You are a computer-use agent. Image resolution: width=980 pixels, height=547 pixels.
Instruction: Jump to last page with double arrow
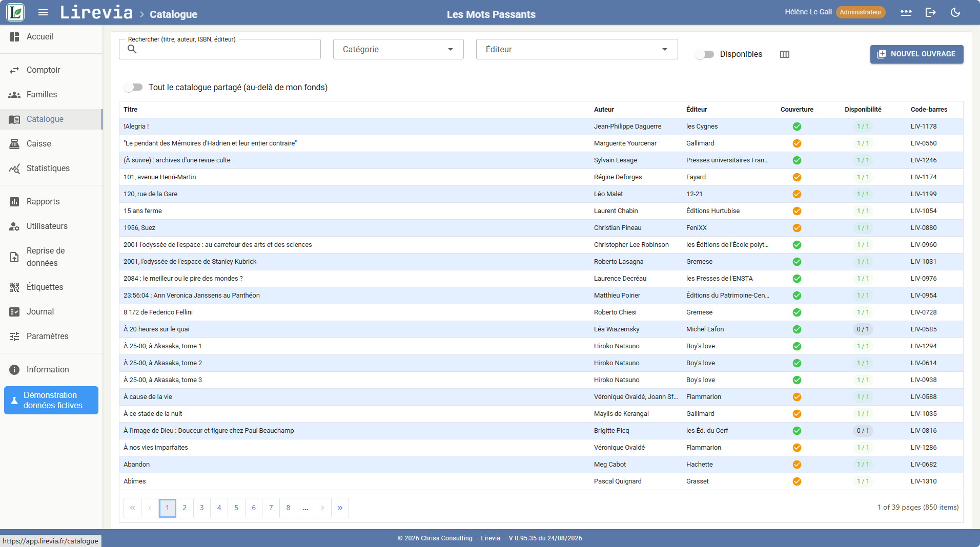click(340, 508)
